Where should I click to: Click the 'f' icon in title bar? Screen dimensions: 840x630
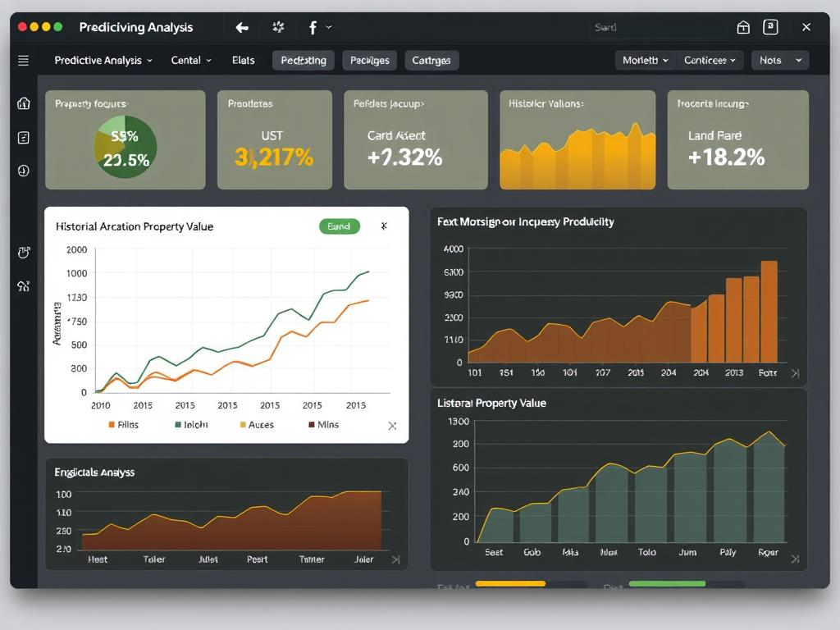(313, 27)
